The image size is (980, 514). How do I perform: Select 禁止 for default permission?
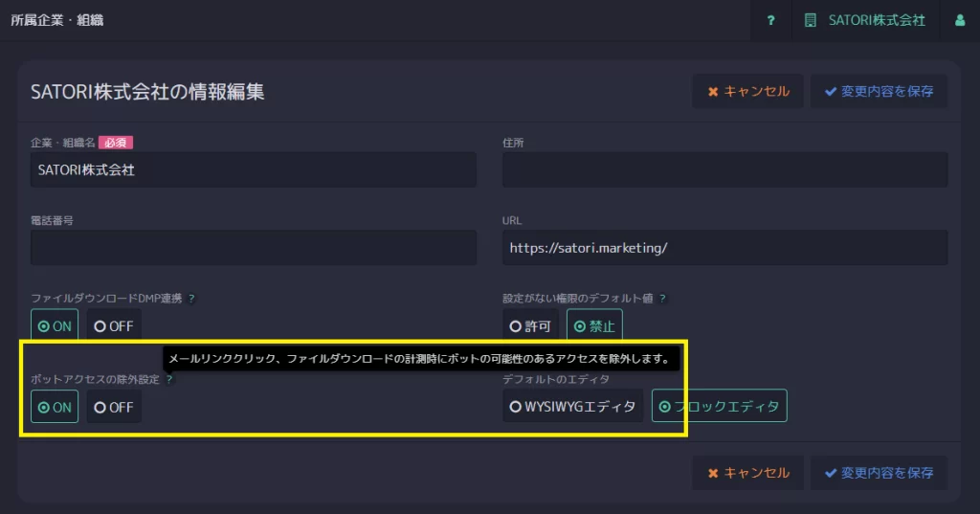coord(594,325)
